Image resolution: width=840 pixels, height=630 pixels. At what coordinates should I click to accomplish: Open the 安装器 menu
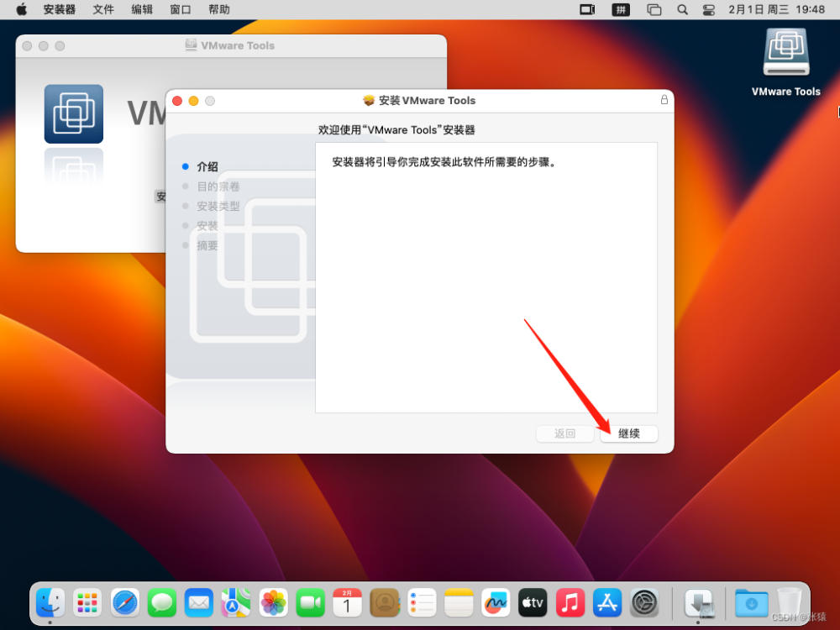click(59, 9)
